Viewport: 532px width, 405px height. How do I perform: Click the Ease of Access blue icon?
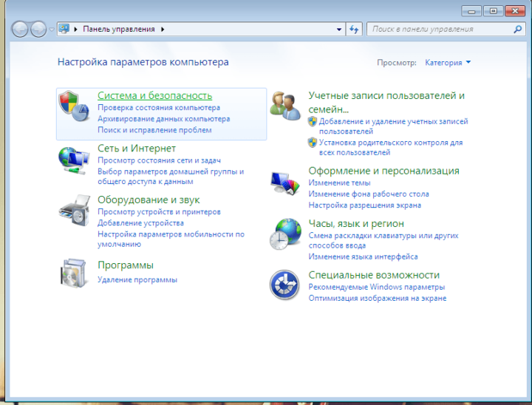pyautogui.click(x=284, y=286)
